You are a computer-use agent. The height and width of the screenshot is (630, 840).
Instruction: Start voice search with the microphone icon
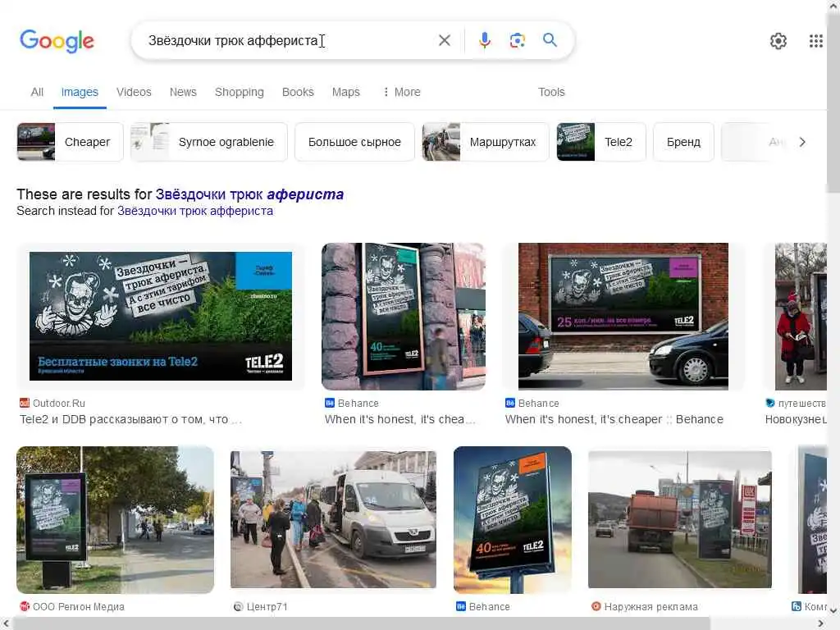pos(484,40)
